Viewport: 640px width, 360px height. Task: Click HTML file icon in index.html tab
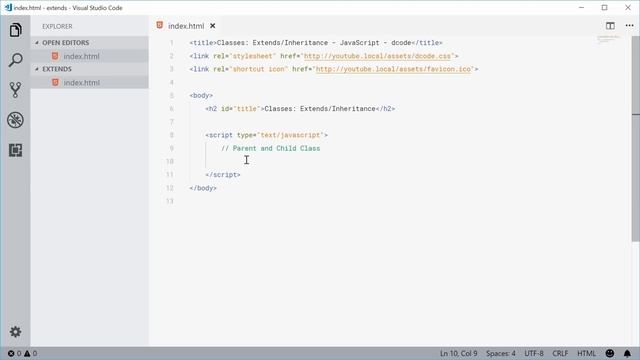(x=160, y=25)
